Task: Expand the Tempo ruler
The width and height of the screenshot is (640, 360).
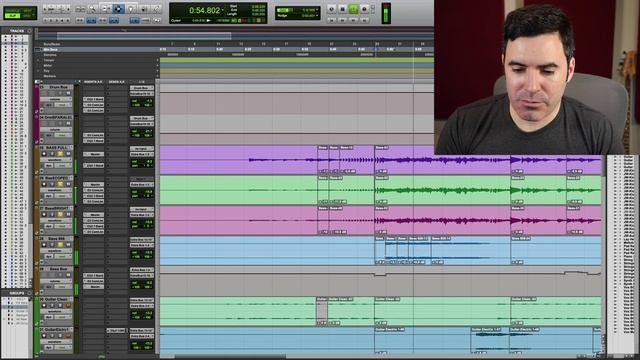Action: pyautogui.click(x=39, y=60)
